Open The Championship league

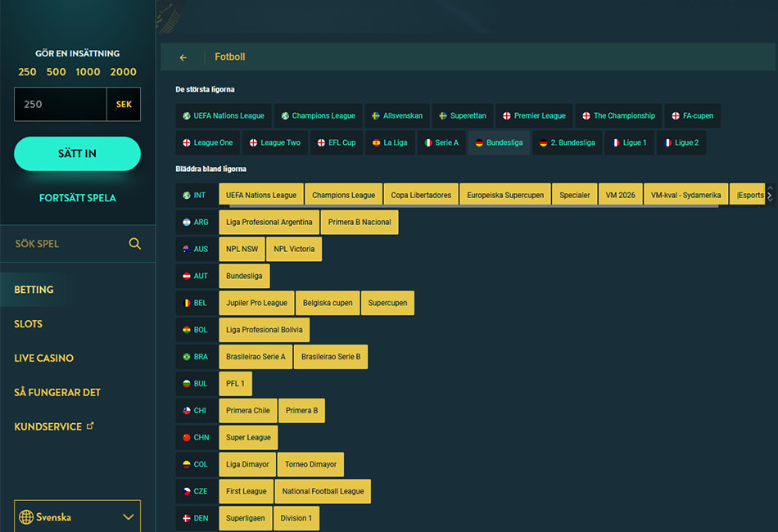pyautogui.click(x=619, y=115)
